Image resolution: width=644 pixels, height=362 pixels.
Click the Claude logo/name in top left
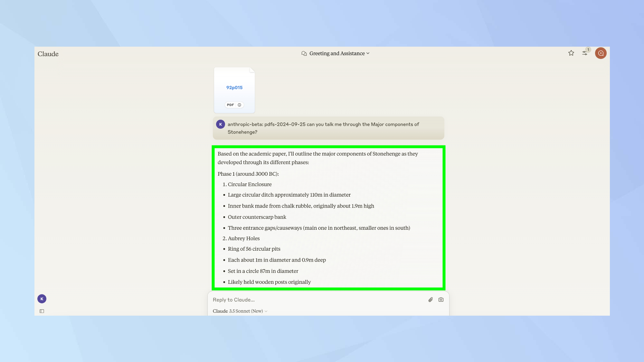pos(48,54)
